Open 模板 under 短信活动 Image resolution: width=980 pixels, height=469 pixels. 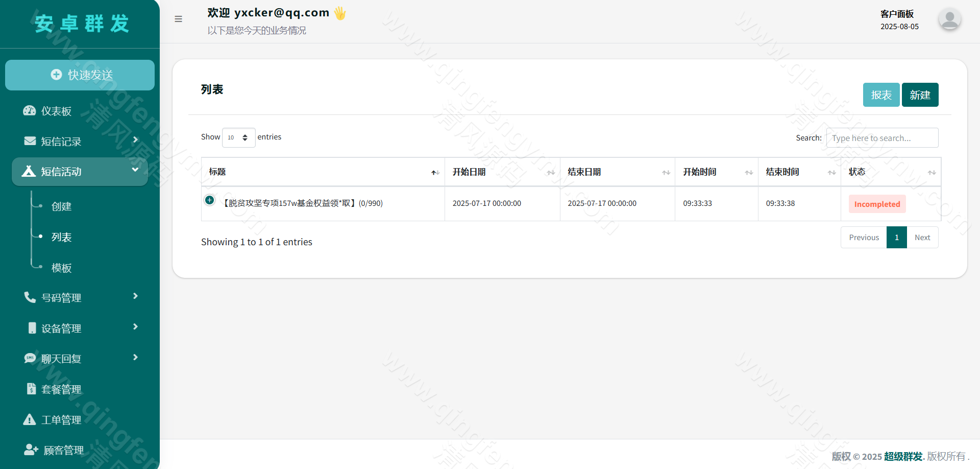[61, 268]
